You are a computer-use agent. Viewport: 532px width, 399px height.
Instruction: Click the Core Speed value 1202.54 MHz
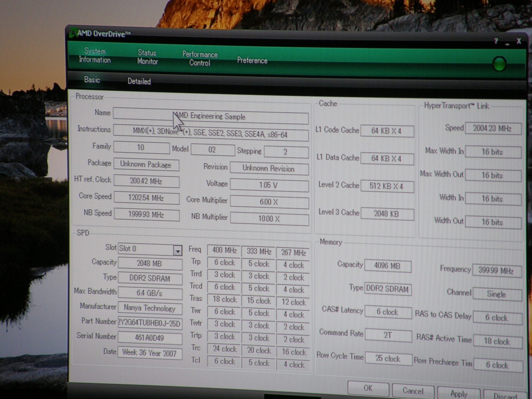pyautogui.click(x=146, y=198)
